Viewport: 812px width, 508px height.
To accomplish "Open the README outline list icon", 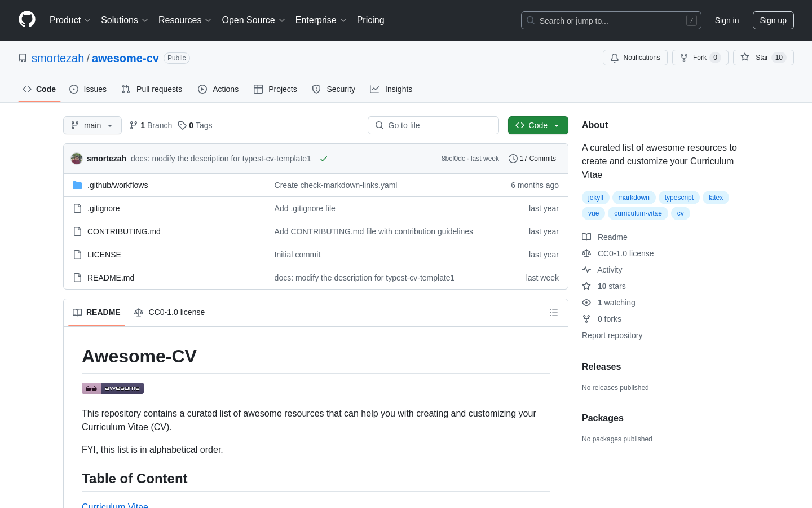I will [x=554, y=313].
